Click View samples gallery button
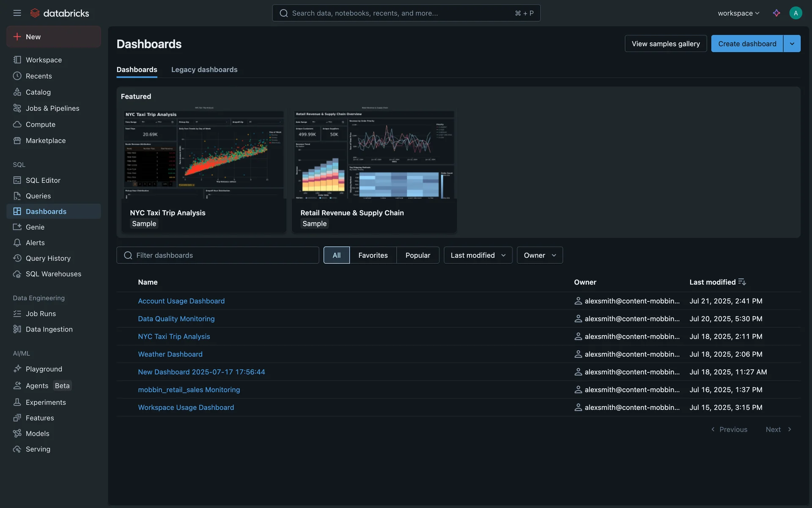This screenshot has height=508, width=812. point(665,44)
